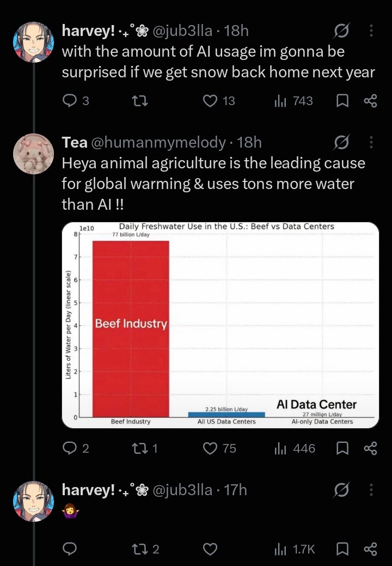The width and height of the screenshot is (392, 566).
Task: Open more options on harvey's emoji reply
Action: coord(371,490)
